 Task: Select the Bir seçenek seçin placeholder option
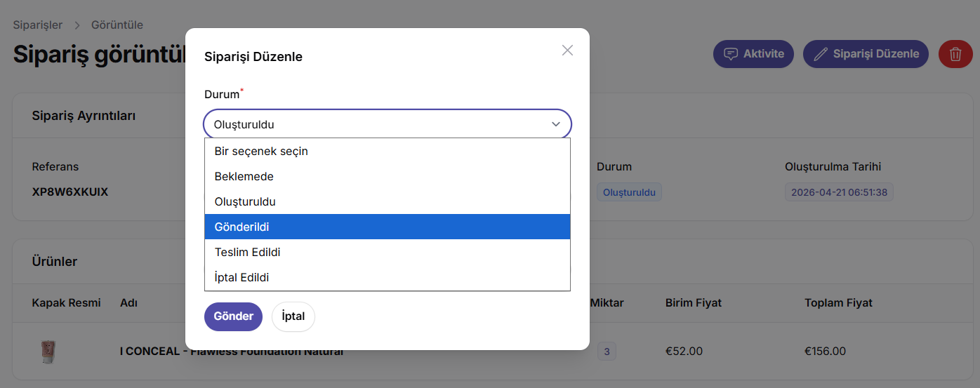coord(388,151)
